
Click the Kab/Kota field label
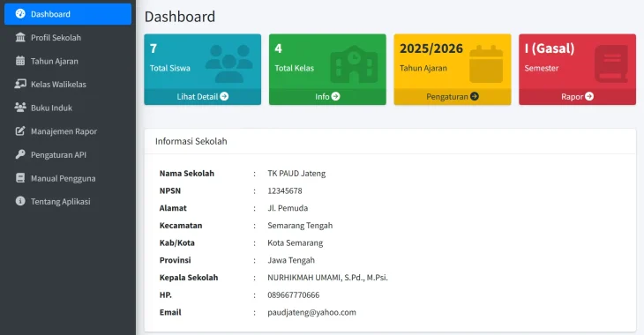click(177, 242)
